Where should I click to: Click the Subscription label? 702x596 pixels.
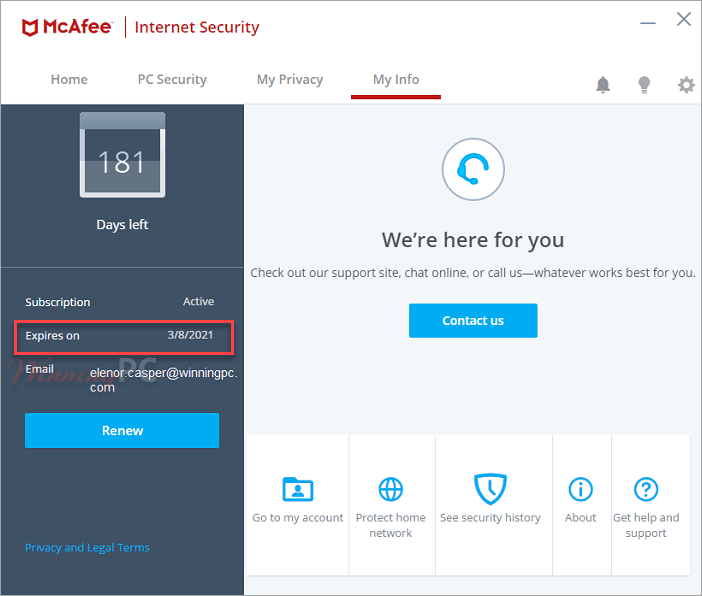58,302
